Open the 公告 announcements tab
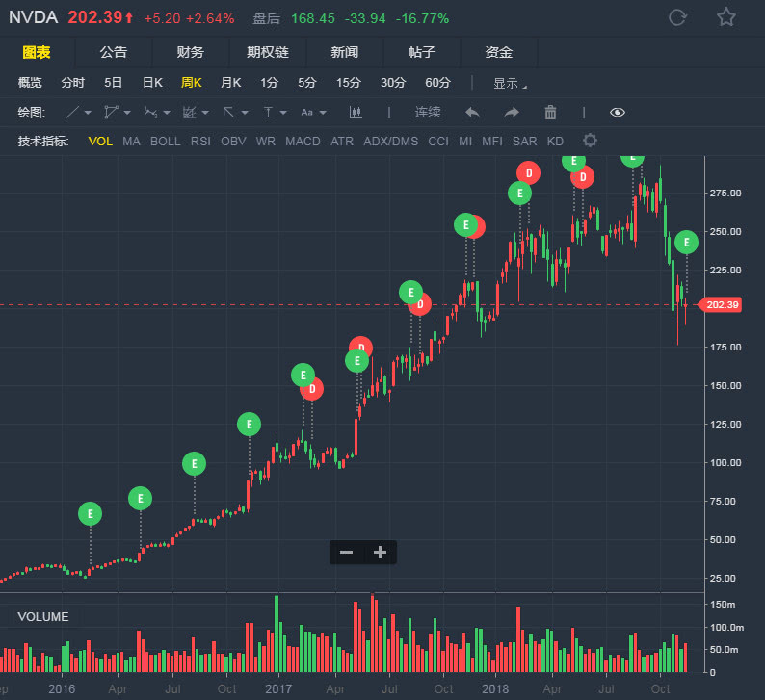Image resolution: width=765 pixels, height=700 pixels. (x=114, y=52)
